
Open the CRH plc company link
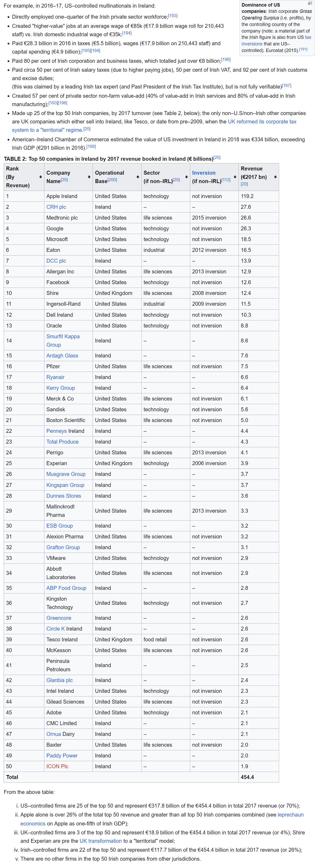pos(56,207)
